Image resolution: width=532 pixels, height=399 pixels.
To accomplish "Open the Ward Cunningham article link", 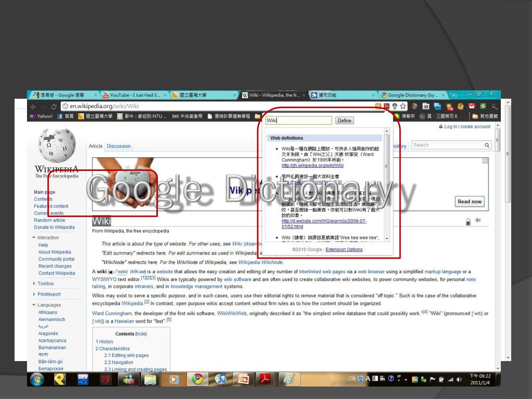I will pos(112,313).
